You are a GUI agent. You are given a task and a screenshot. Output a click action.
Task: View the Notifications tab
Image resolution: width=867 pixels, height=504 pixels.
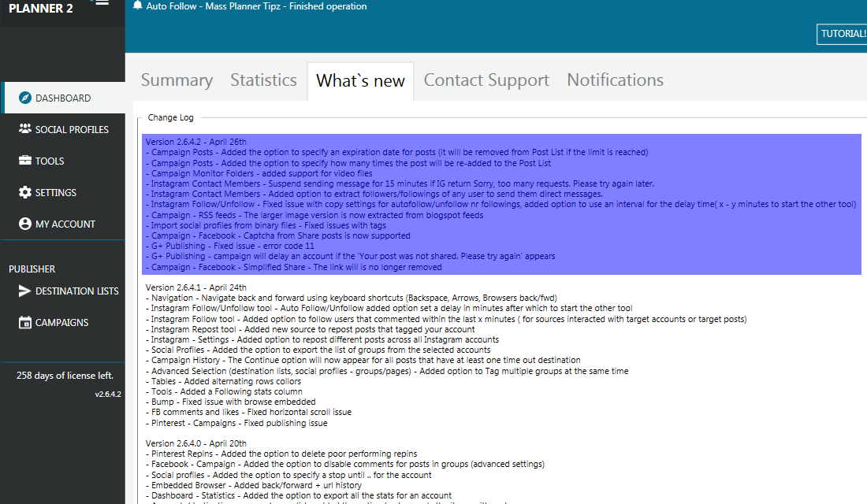(x=615, y=80)
